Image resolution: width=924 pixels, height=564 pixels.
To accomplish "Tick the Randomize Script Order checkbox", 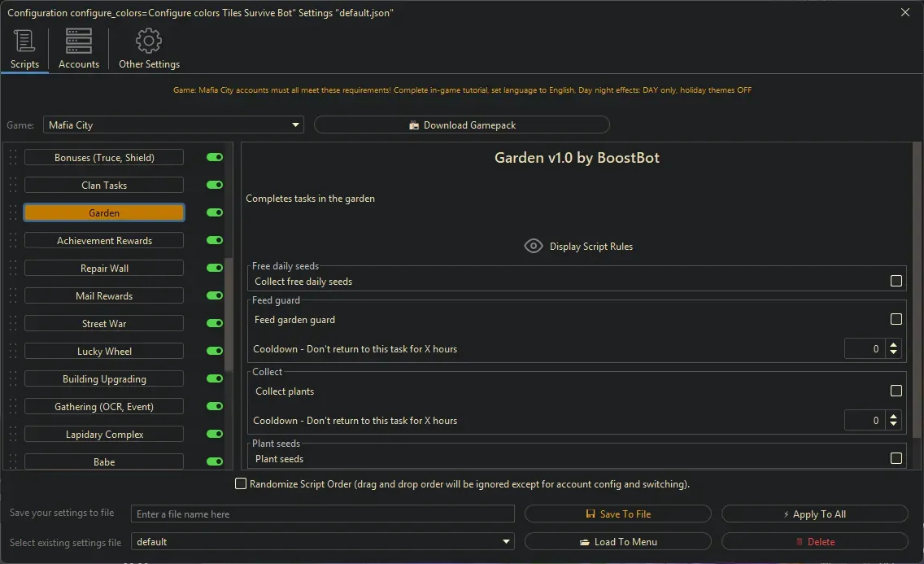I will [x=241, y=484].
